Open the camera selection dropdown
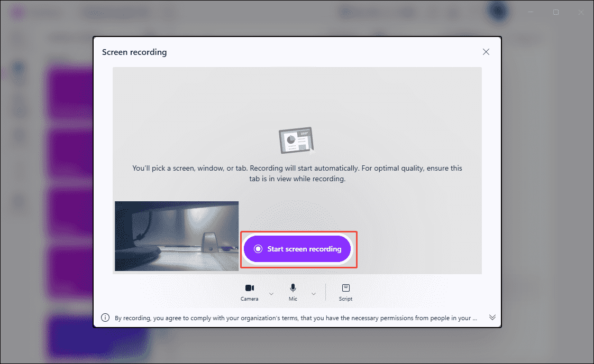594x364 pixels. tap(271, 292)
